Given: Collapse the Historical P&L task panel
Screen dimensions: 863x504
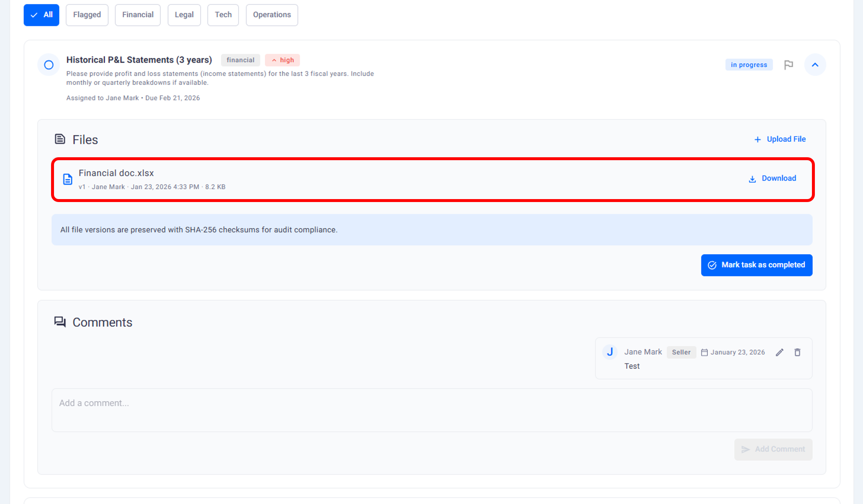Looking at the screenshot, I should (815, 65).
